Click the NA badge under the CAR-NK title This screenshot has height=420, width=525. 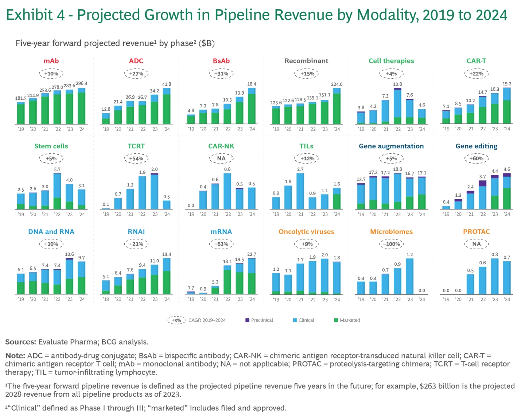coord(221,158)
